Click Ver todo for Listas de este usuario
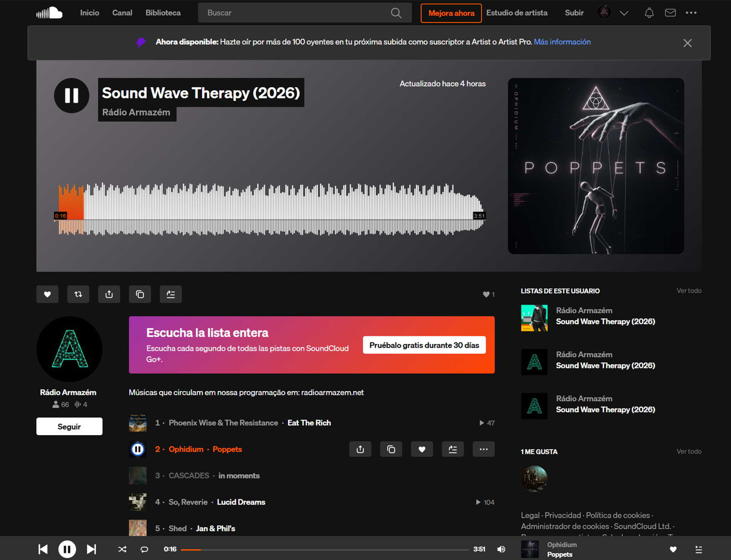Image resolution: width=731 pixels, height=560 pixels. click(x=689, y=291)
